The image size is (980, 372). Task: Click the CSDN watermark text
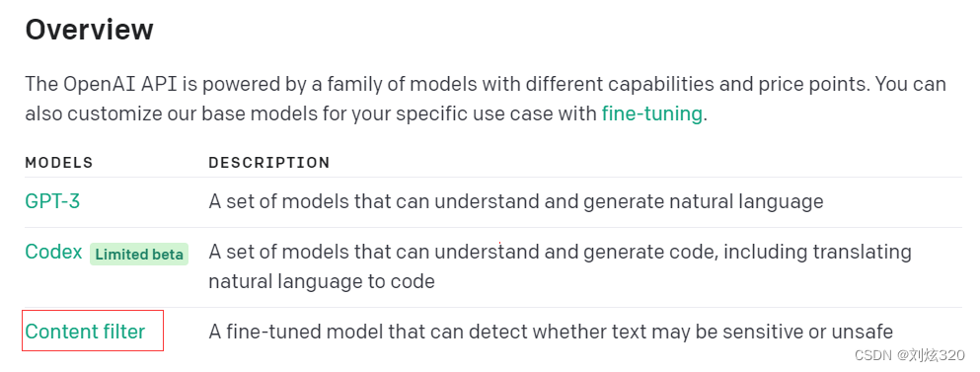[x=873, y=355]
